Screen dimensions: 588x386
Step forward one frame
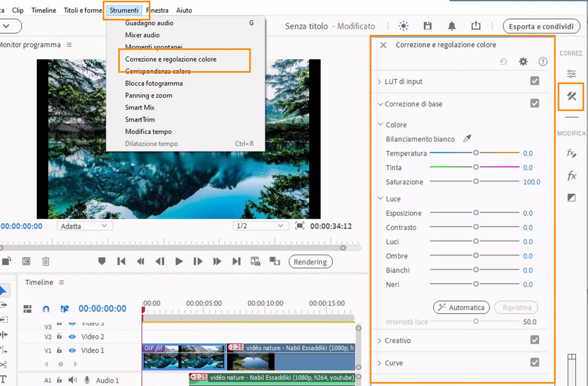(198, 261)
